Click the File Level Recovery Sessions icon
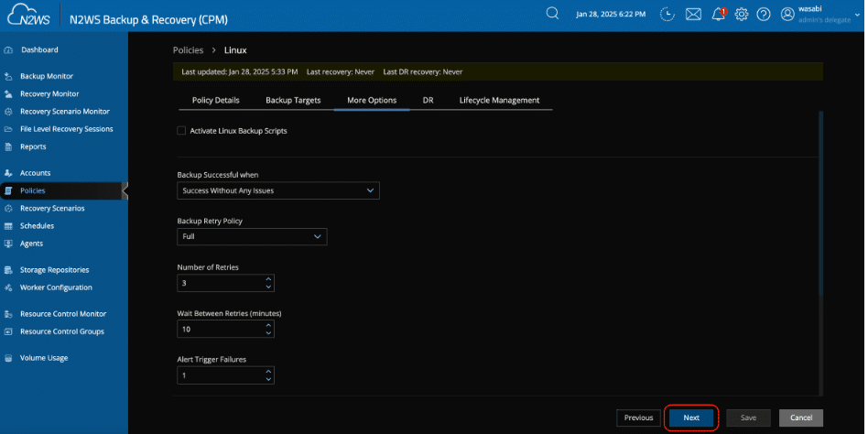 tap(7, 129)
